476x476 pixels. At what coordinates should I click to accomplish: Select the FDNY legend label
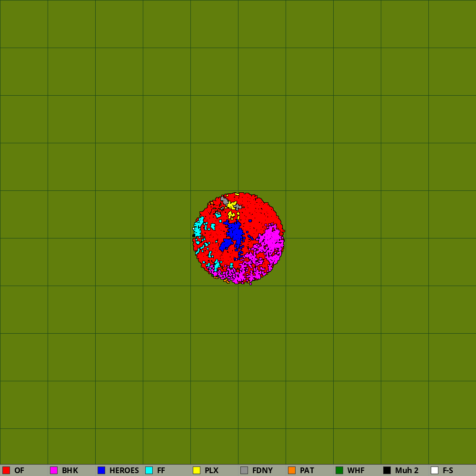263,470
